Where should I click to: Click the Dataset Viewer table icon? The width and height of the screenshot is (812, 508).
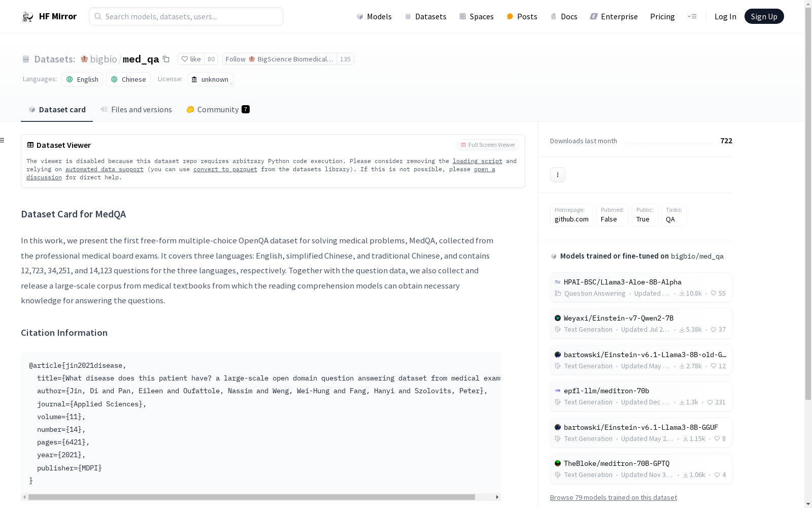point(30,145)
